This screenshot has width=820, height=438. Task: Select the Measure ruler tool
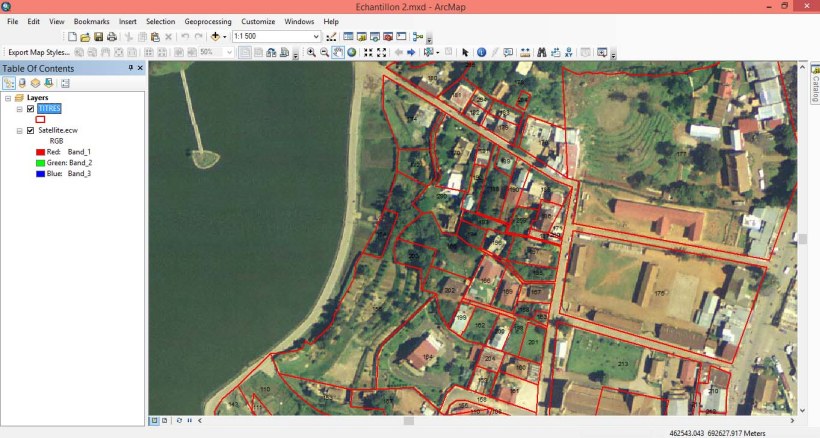(x=525, y=52)
